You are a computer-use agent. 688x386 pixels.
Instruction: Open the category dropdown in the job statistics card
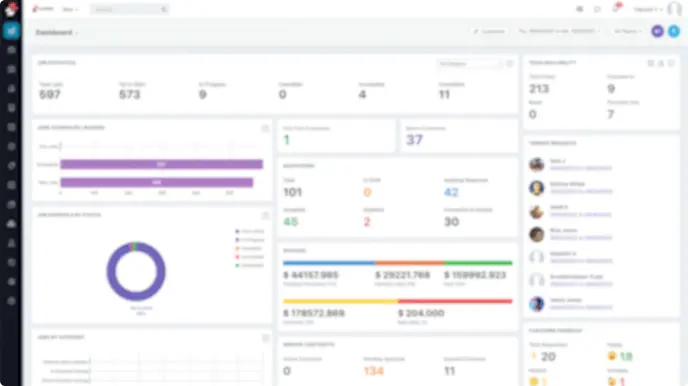pos(469,64)
